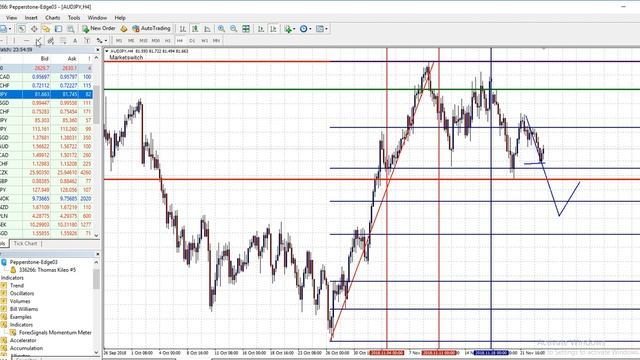Select the equidistant channel tool
Screen dimensions: 640x360
click(x=51, y=40)
